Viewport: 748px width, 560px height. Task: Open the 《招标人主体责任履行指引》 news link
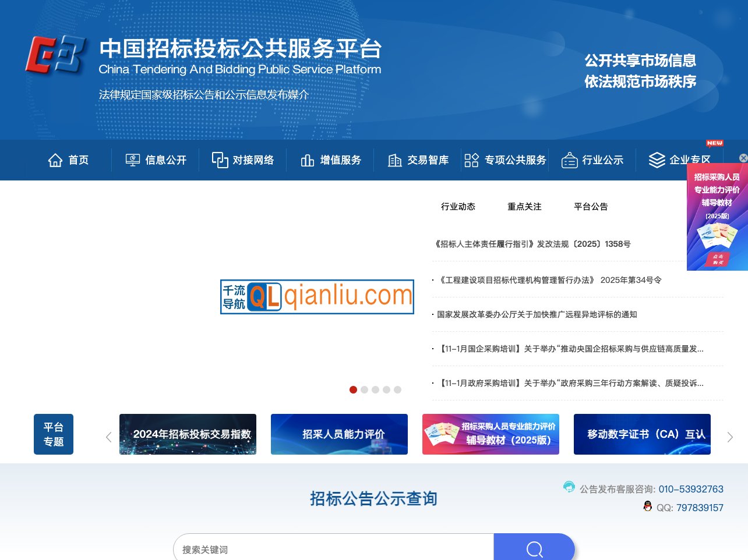point(531,244)
